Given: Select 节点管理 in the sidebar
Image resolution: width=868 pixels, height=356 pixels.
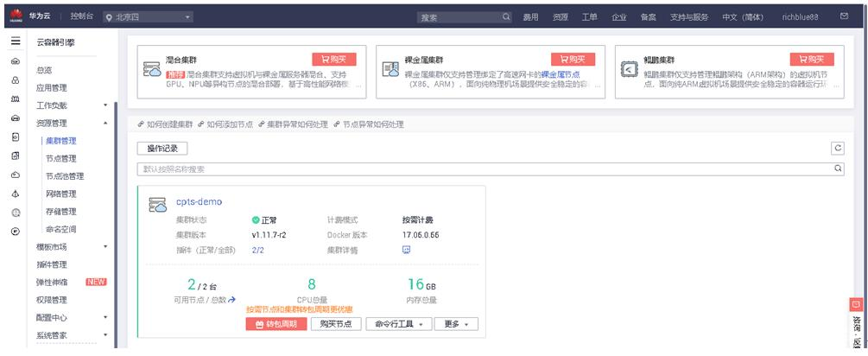Looking at the screenshot, I should click(61, 158).
